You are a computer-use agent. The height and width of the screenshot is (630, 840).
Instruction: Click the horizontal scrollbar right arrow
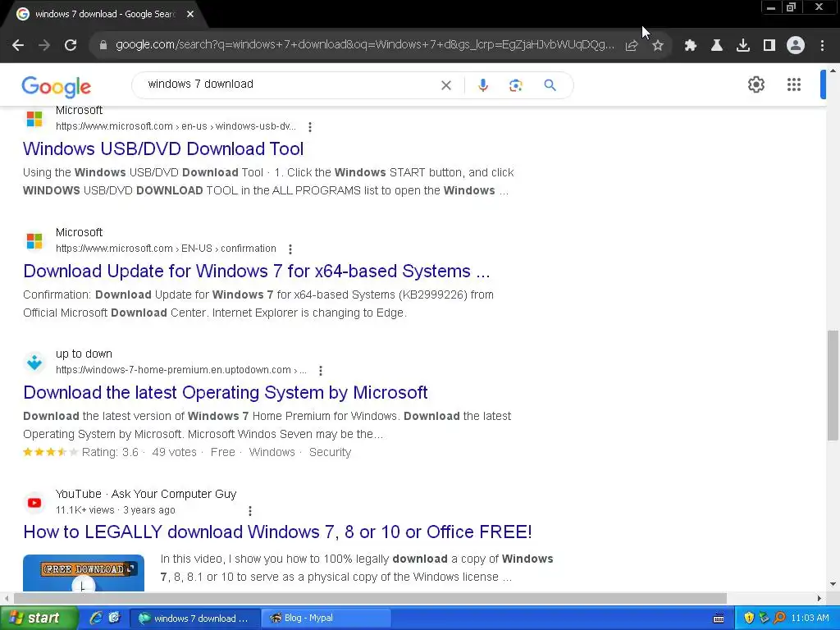[x=819, y=598]
